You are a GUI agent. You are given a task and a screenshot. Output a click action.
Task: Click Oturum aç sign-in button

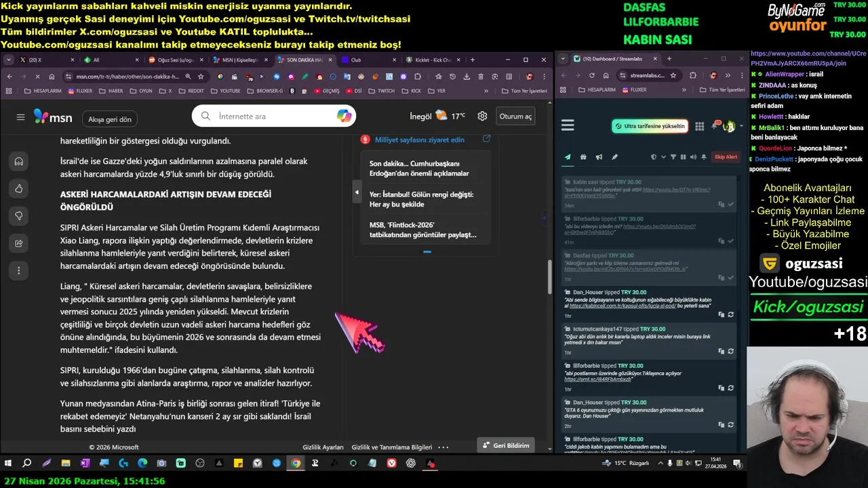(x=515, y=116)
